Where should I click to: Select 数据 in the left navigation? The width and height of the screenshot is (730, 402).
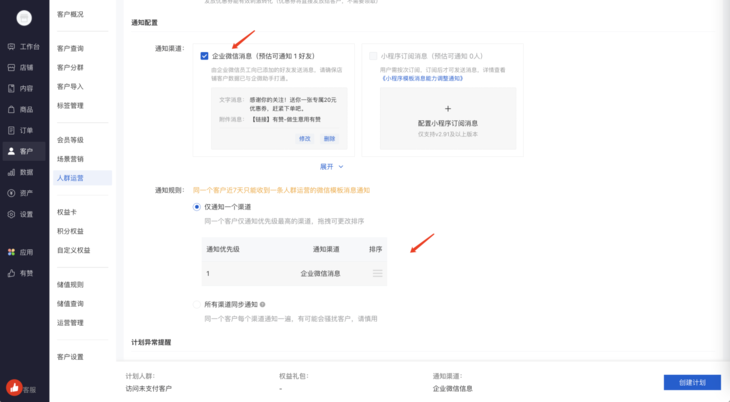pyautogui.click(x=24, y=172)
